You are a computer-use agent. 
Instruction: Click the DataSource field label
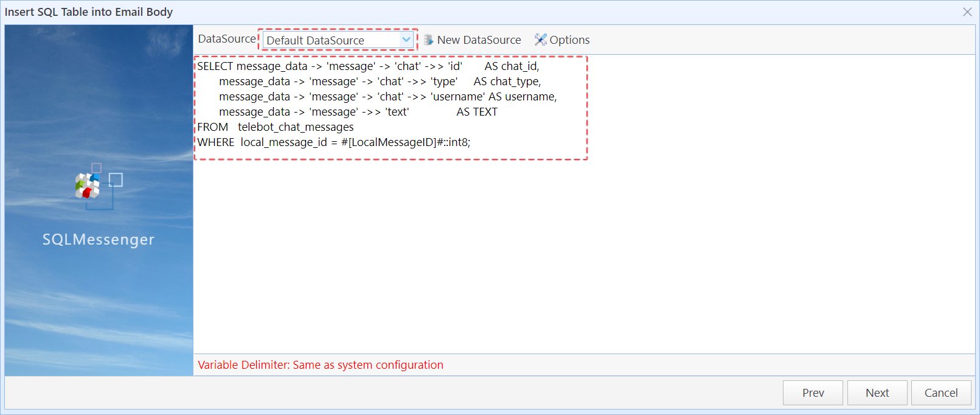(x=227, y=39)
